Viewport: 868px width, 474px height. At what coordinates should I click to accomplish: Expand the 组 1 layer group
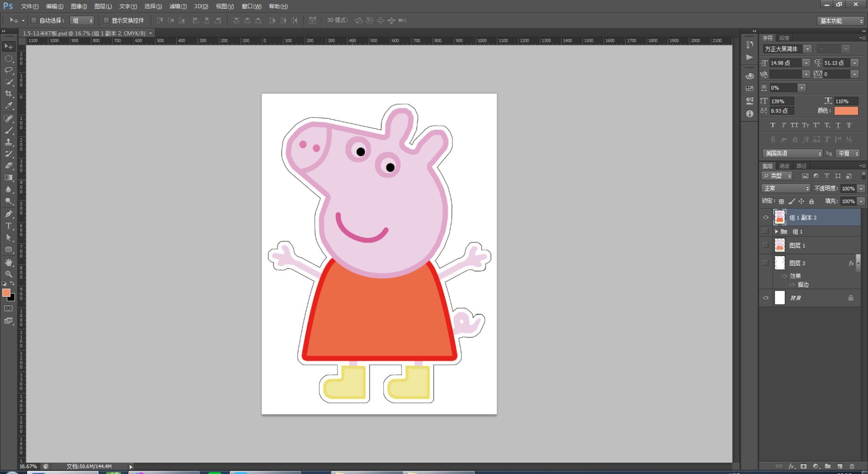pyautogui.click(x=776, y=231)
